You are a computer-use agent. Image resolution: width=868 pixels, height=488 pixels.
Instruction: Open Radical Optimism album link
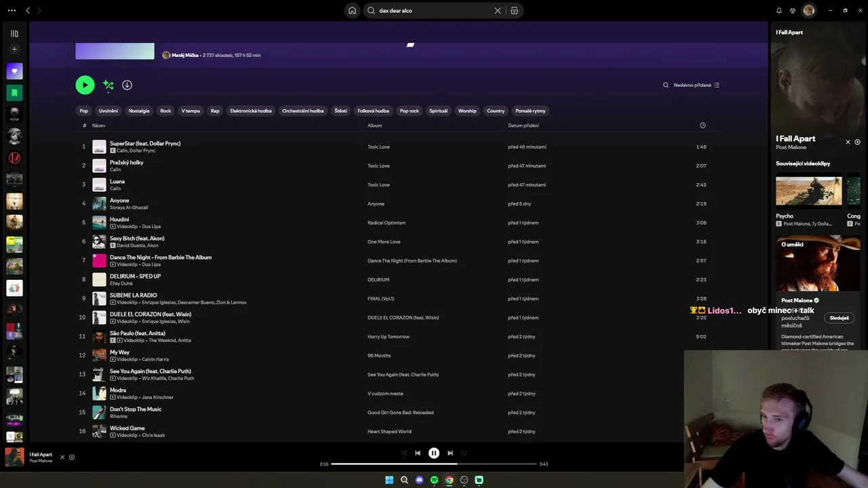click(x=387, y=223)
